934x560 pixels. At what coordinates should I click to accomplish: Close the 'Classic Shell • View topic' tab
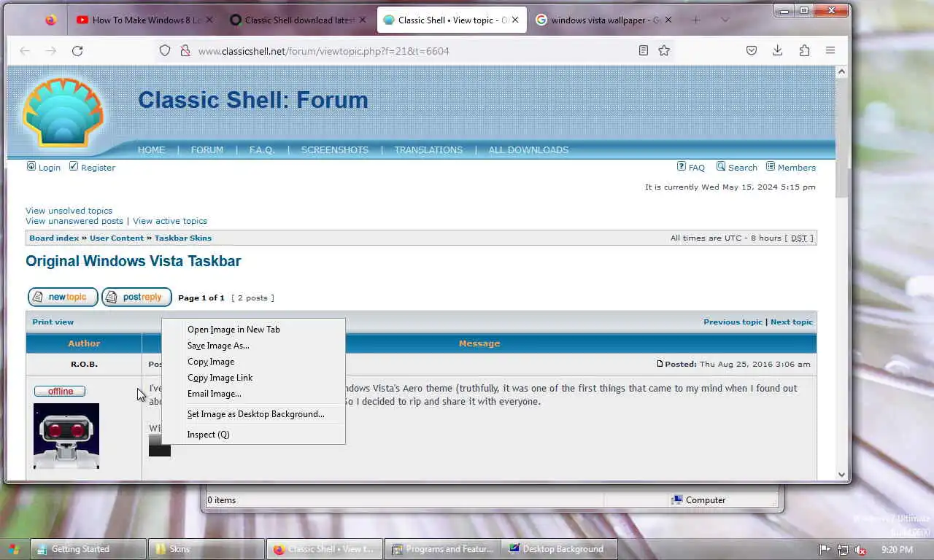tap(515, 20)
